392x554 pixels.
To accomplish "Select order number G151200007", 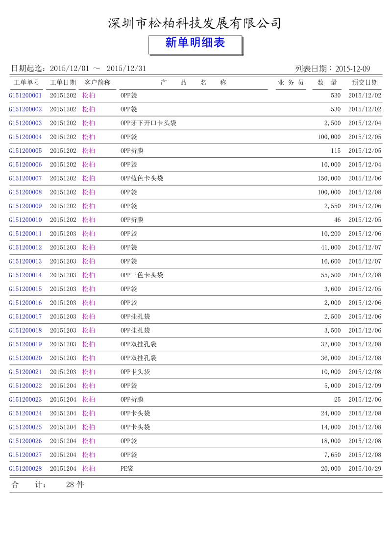I will pyautogui.click(x=25, y=178).
